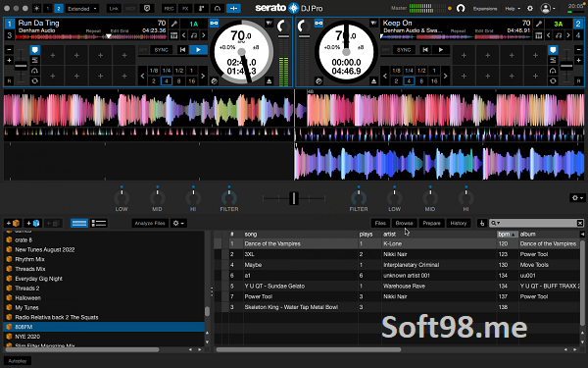Image resolution: width=588 pixels, height=368 pixels.
Task: Open the Serato notifications headphone logo
Action: [x=461, y=8]
